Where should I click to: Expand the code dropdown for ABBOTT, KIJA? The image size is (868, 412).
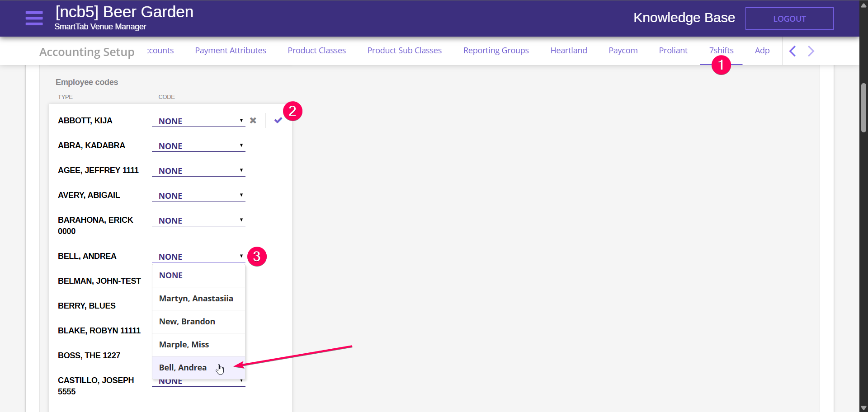tap(198, 121)
